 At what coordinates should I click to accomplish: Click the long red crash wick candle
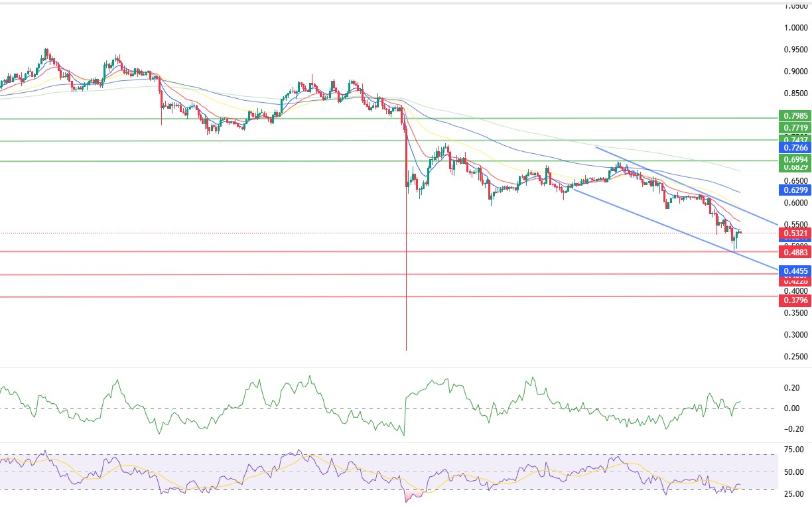coord(406,298)
